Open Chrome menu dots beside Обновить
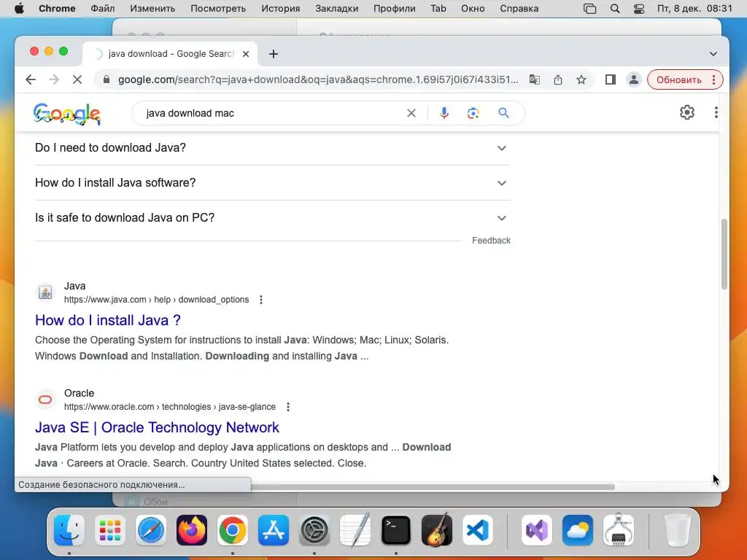This screenshot has height=560, width=747. (x=713, y=79)
